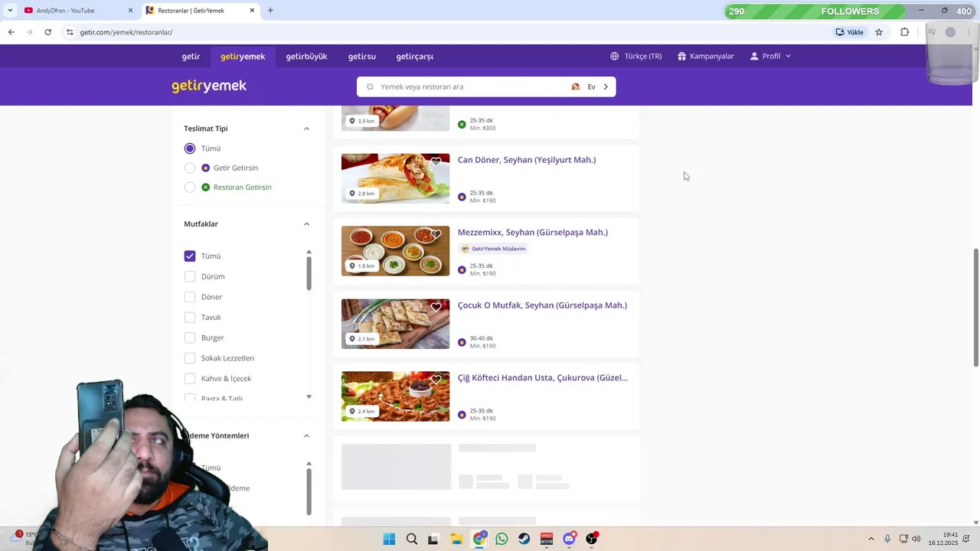Go back with browser back arrow
The height and width of the screenshot is (551, 980).
pos(11,32)
